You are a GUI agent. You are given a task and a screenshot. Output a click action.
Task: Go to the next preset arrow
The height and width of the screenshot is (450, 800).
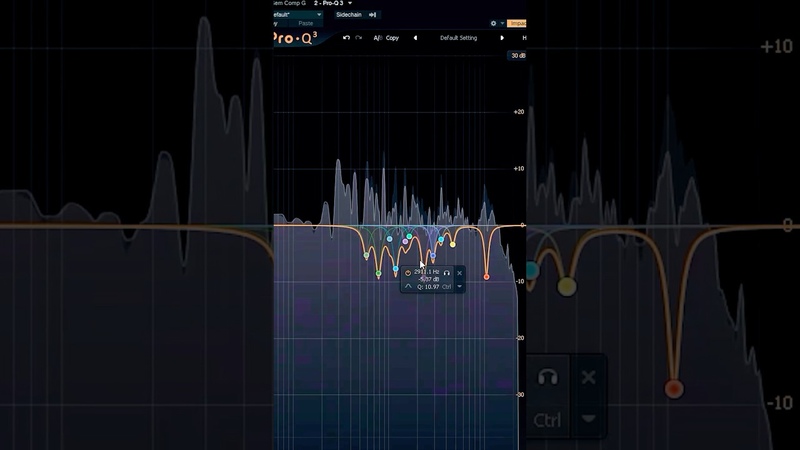pyautogui.click(x=502, y=38)
